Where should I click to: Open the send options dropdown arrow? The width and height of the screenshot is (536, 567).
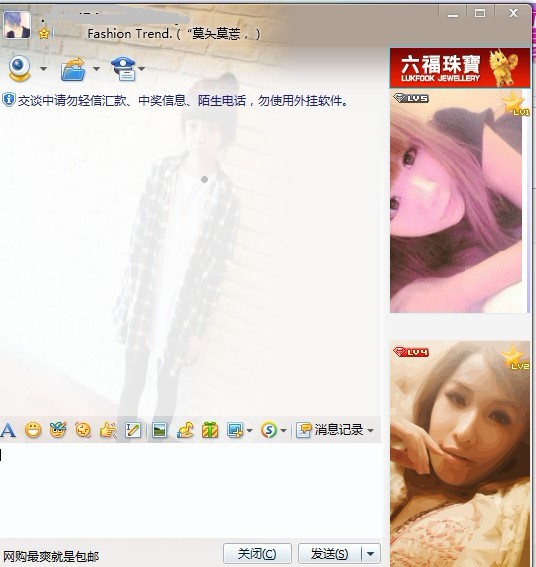[371, 554]
